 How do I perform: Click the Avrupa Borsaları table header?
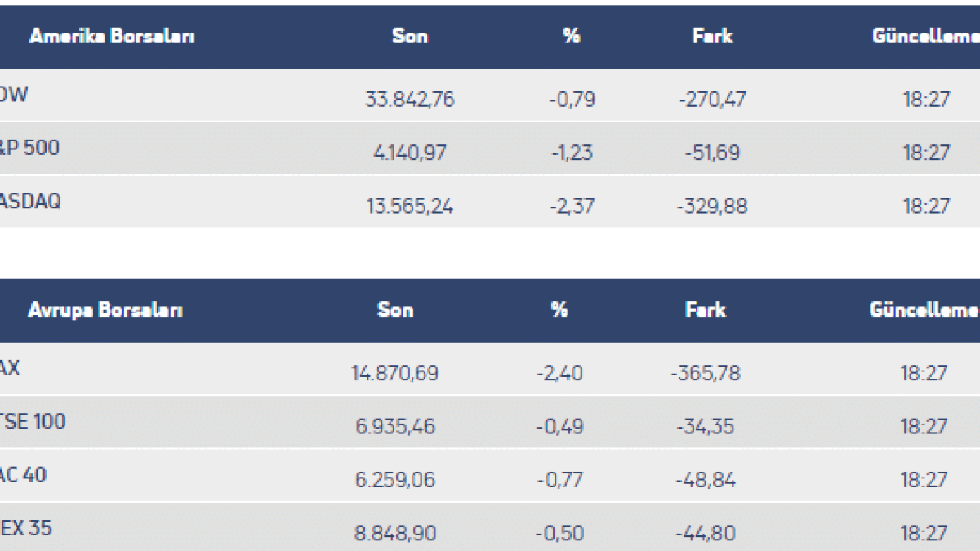point(105,310)
